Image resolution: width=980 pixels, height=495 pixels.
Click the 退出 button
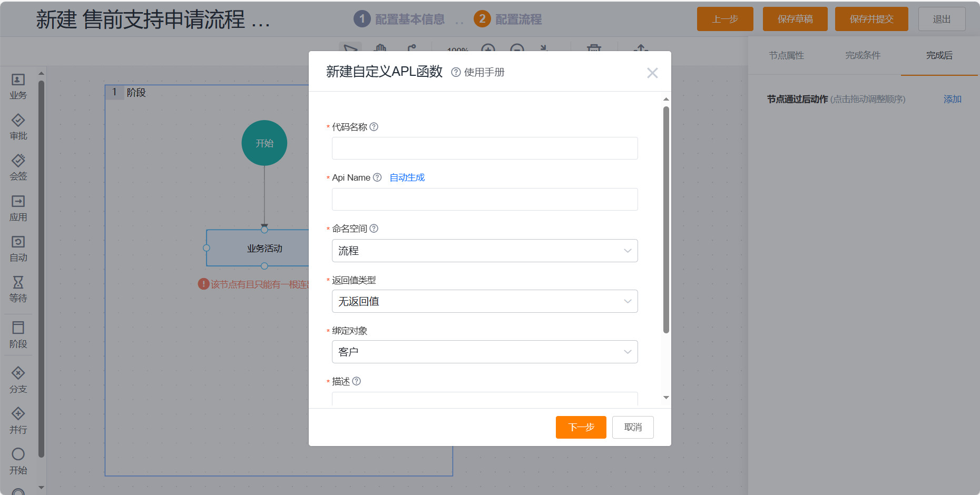tap(942, 19)
